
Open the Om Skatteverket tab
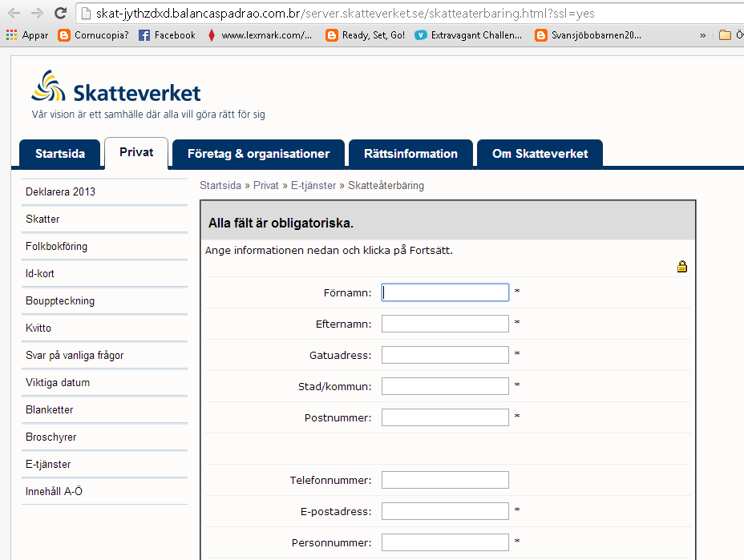540,154
